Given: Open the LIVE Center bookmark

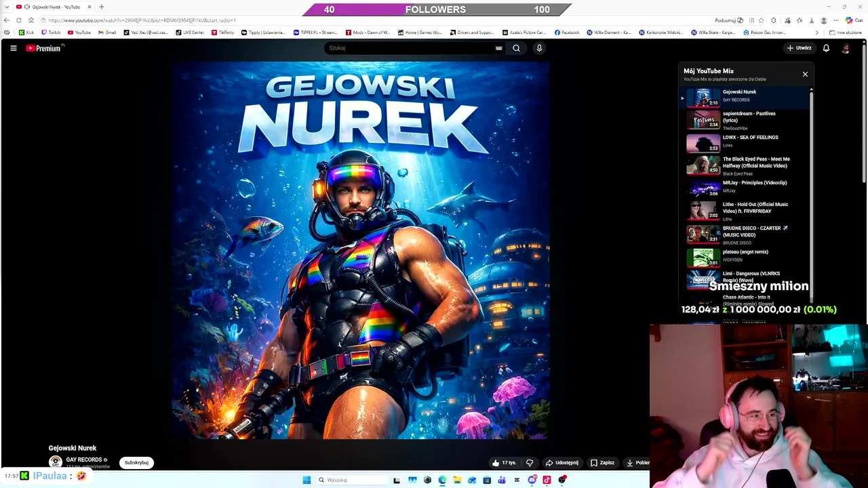Looking at the screenshot, I should click(x=190, y=33).
